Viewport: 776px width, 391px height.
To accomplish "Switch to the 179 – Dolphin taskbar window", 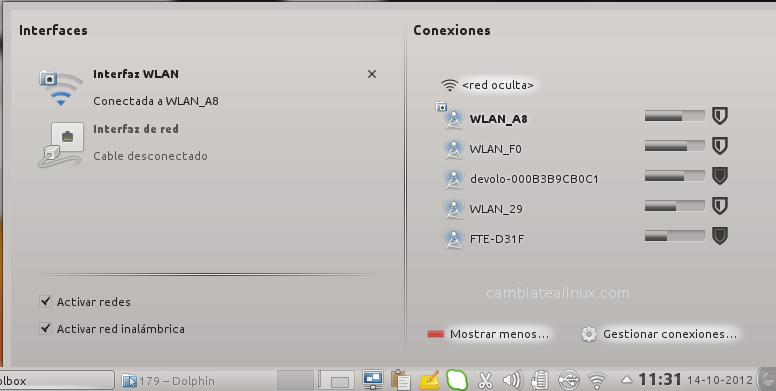I will (168, 381).
